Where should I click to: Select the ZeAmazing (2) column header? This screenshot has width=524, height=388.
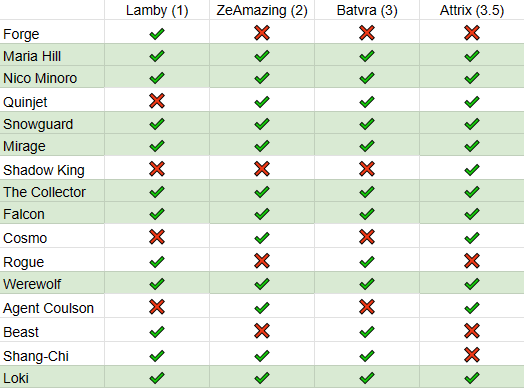click(262, 10)
